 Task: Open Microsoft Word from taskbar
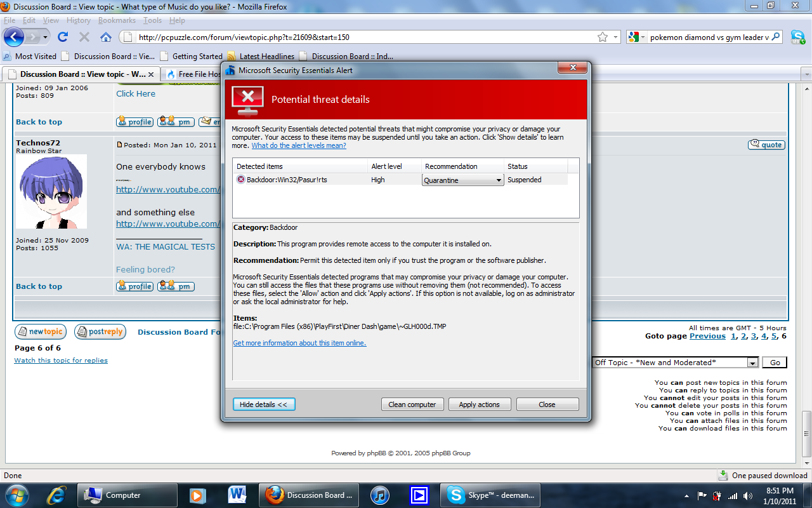pyautogui.click(x=237, y=495)
